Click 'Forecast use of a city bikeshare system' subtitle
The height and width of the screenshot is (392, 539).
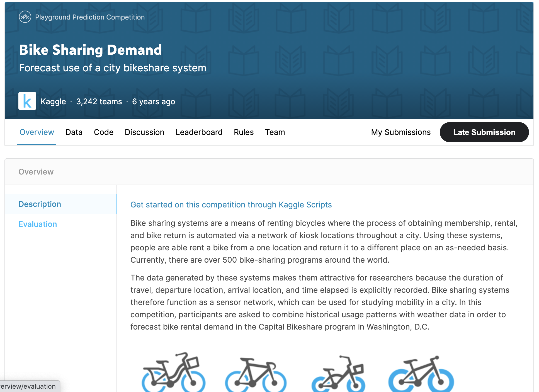[x=113, y=68]
